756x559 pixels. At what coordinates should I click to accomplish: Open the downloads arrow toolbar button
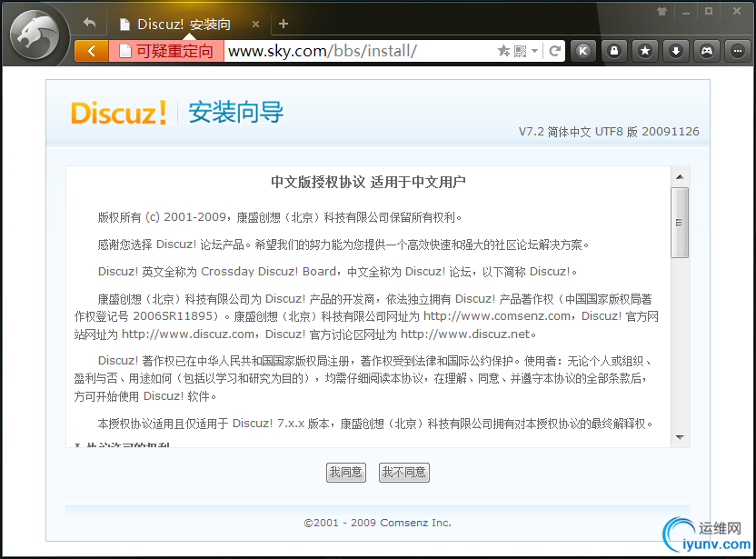coord(675,51)
